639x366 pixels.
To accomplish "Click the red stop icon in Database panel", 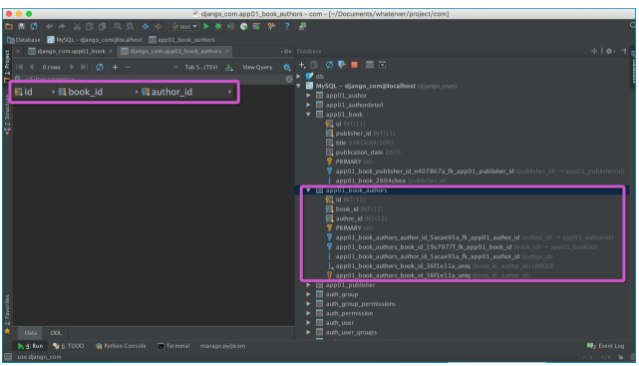I will [354, 65].
